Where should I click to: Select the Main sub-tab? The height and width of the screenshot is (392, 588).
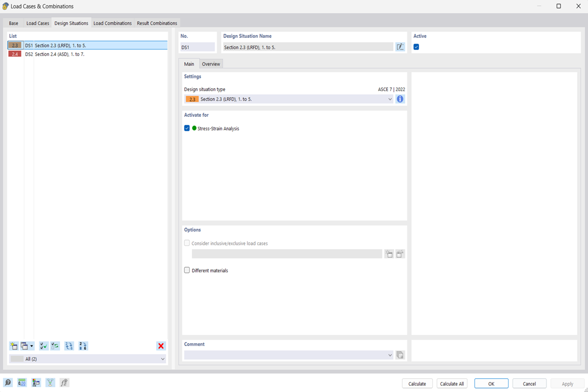(189, 64)
